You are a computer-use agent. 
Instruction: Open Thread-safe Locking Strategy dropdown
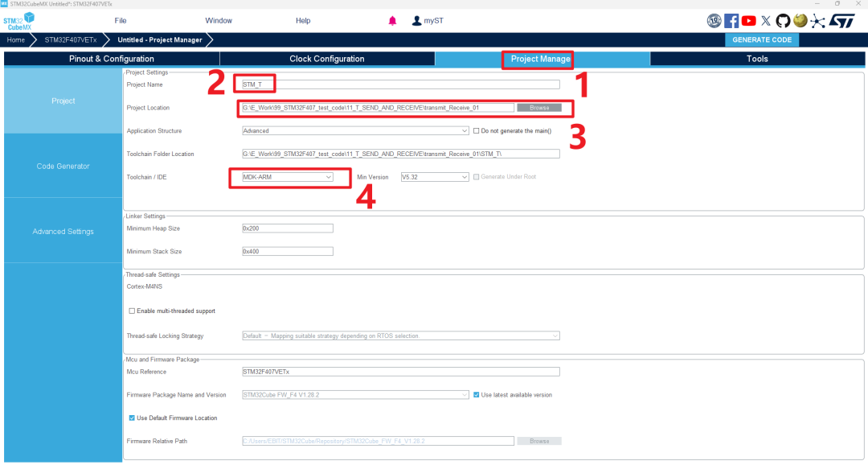401,335
